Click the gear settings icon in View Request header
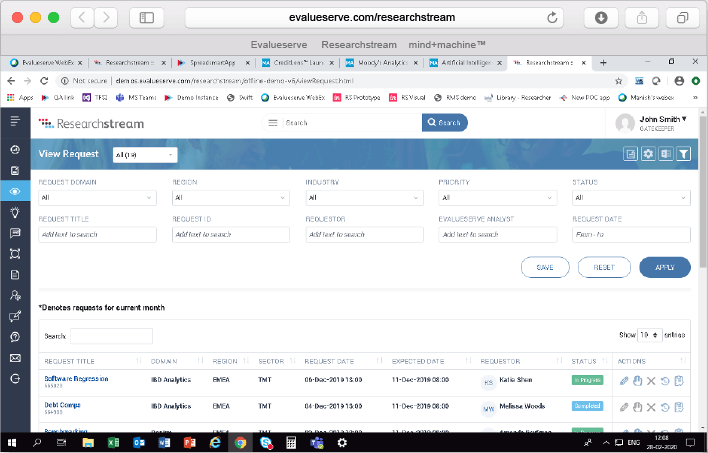 pos(648,154)
